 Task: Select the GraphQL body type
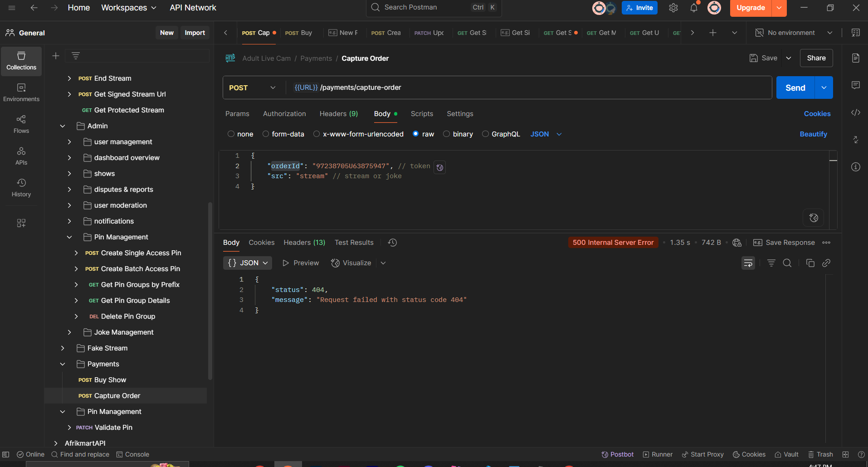[x=501, y=134]
